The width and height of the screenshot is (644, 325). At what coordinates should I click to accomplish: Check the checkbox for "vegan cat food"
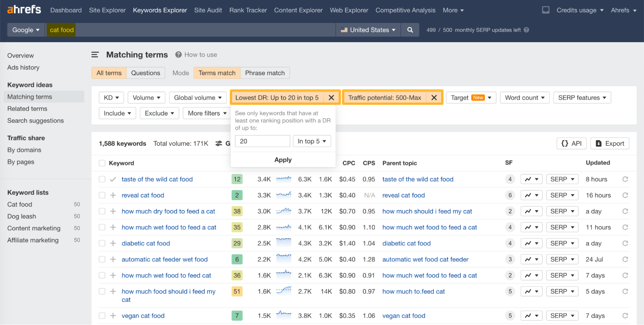102,316
